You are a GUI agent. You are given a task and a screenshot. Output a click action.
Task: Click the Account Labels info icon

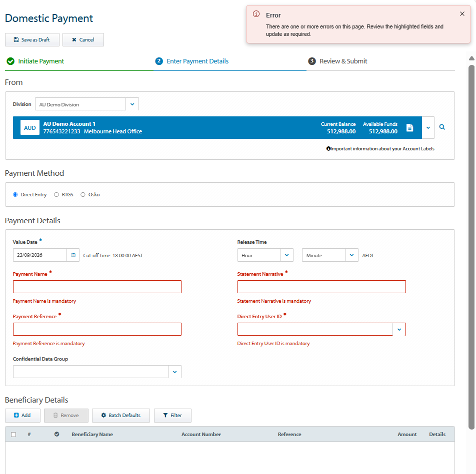click(328, 149)
